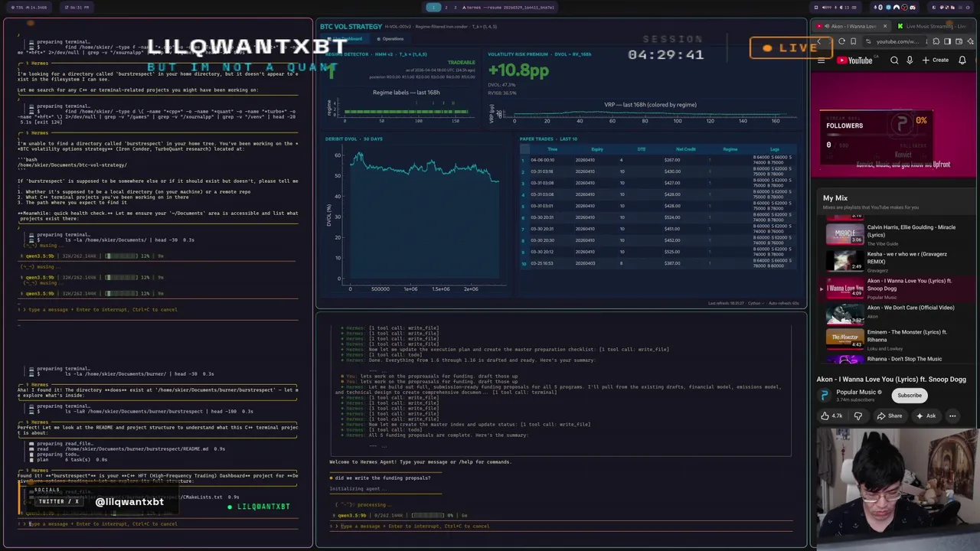Select workspace 2 in top bar
Screen dimensions: 980x551
point(446,8)
